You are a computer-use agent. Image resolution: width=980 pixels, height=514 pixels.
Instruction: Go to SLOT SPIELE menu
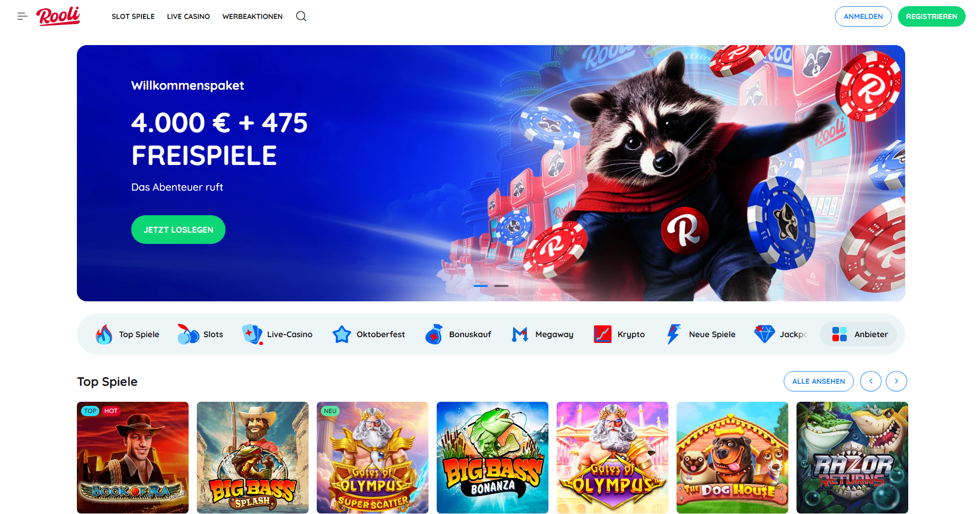click(133, 16)
